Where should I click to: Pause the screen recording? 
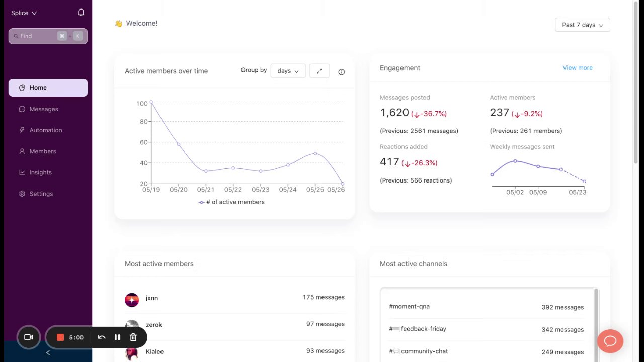(117, 337)
